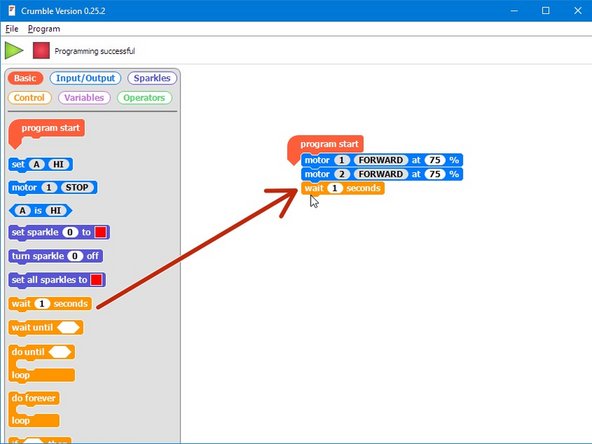Open red color swatch in 'set sparkle' block

(x=100, y=232)
